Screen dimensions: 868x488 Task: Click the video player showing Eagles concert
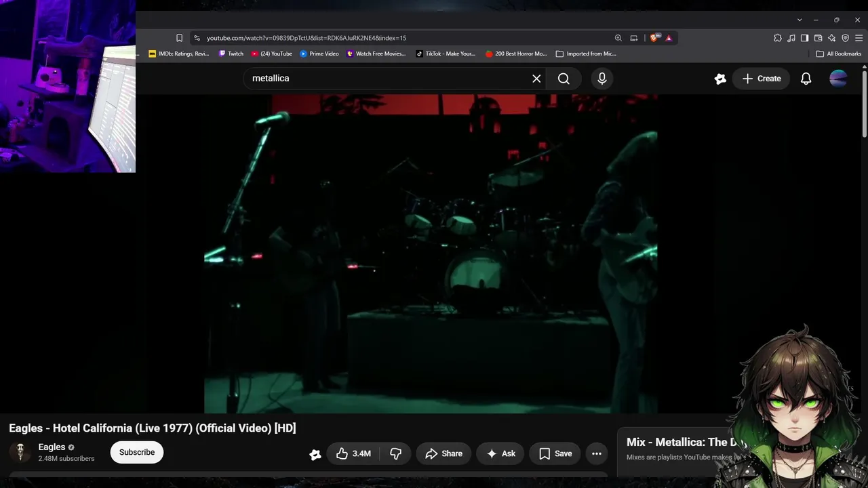[431, 254]
